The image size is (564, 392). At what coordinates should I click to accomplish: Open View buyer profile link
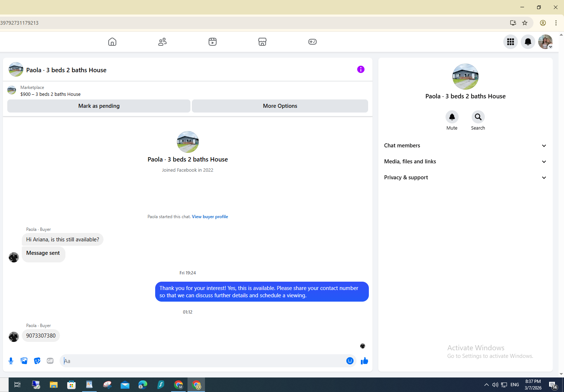(210, 217)
